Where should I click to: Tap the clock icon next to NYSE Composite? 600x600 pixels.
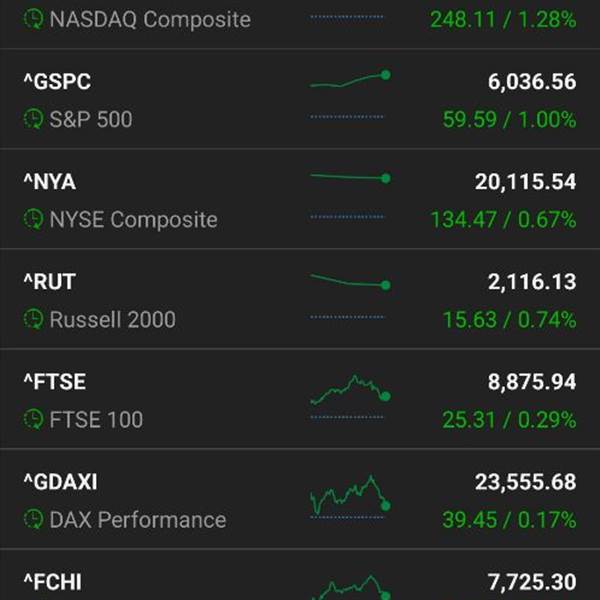(33, 219)
